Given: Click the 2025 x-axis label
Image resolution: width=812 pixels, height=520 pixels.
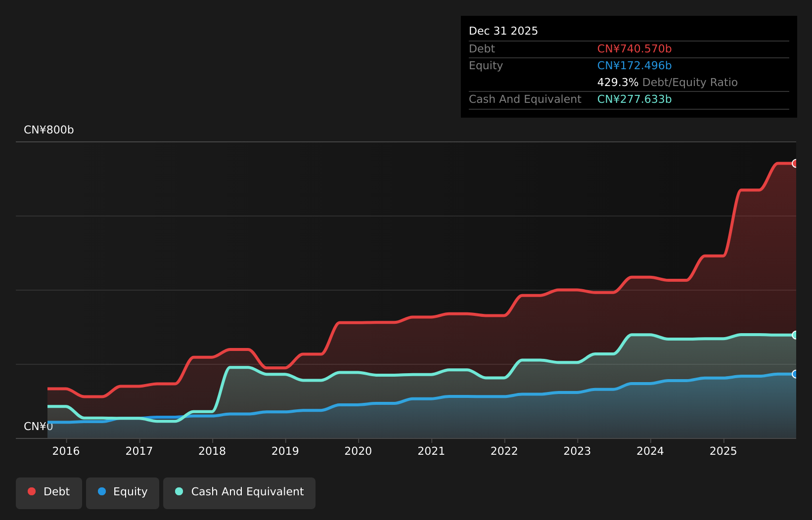Looking at the screenshot, I should [x=723, y=451].
